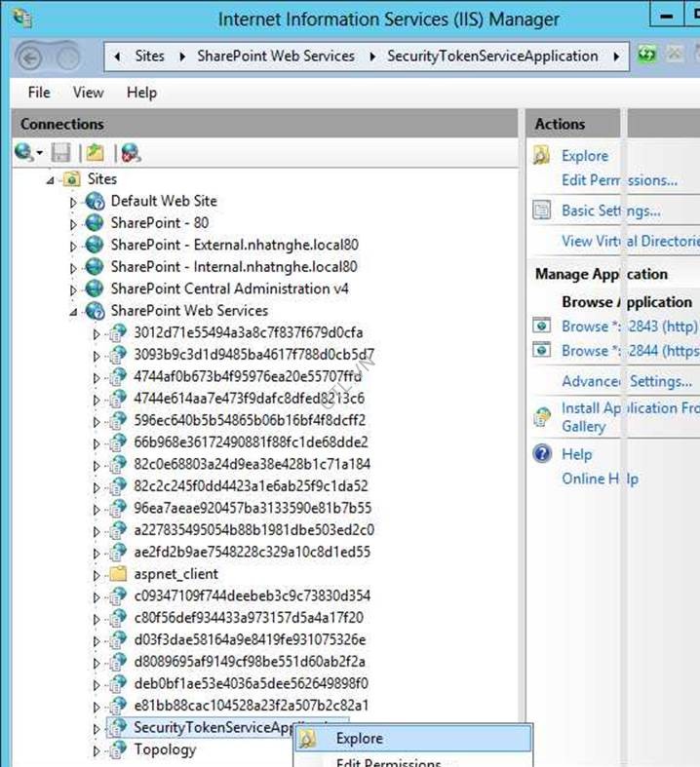Click the Delete Connection toolbar icon
700x767 pixels.
tap(131, 153)
